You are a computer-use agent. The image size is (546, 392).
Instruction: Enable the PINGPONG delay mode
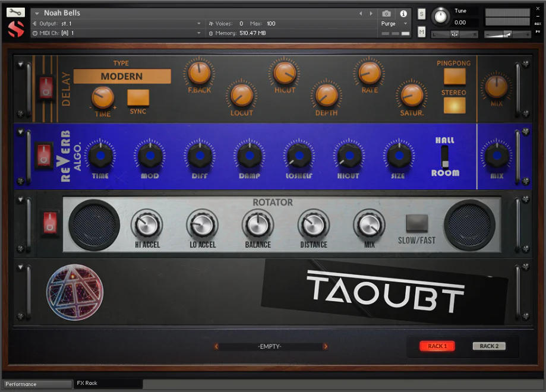pyautogui.click(x=455, y=76)
